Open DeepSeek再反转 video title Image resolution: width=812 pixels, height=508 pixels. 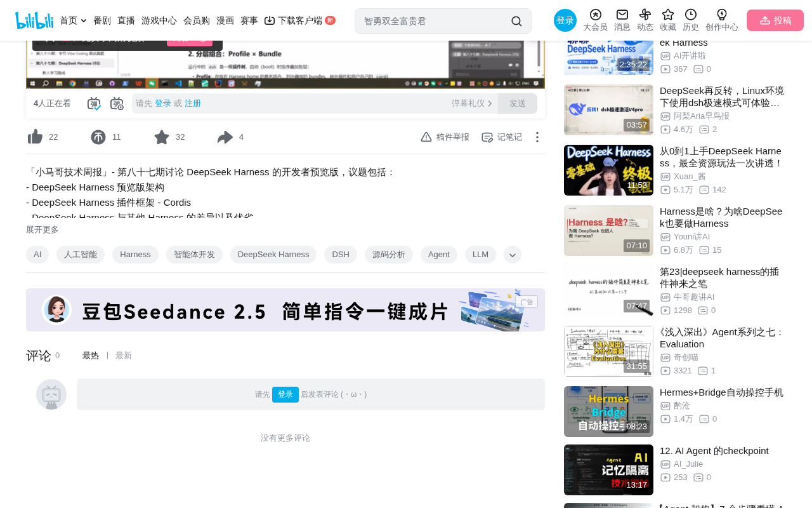point(722,97)
